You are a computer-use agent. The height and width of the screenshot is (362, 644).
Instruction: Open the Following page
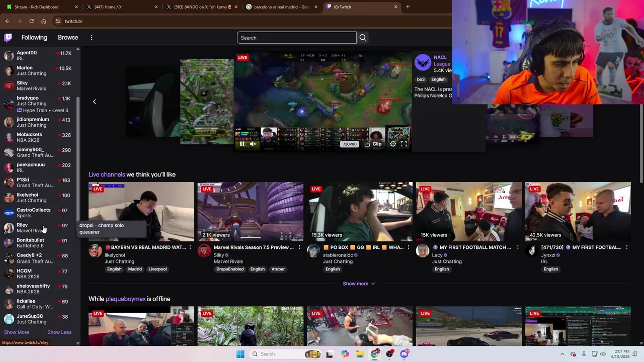tap(34, 38)
